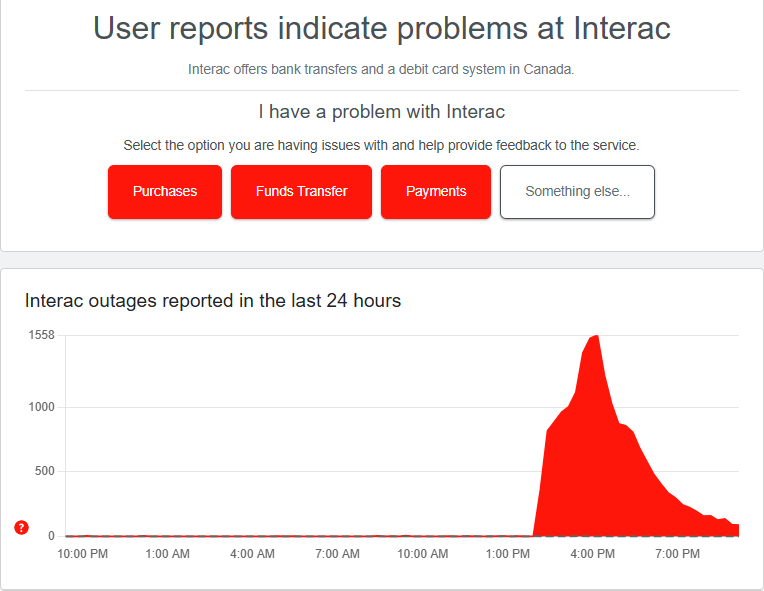Click the 'I have a problem with Interac' heading
The image size is (764, 591).
(382, 112)
